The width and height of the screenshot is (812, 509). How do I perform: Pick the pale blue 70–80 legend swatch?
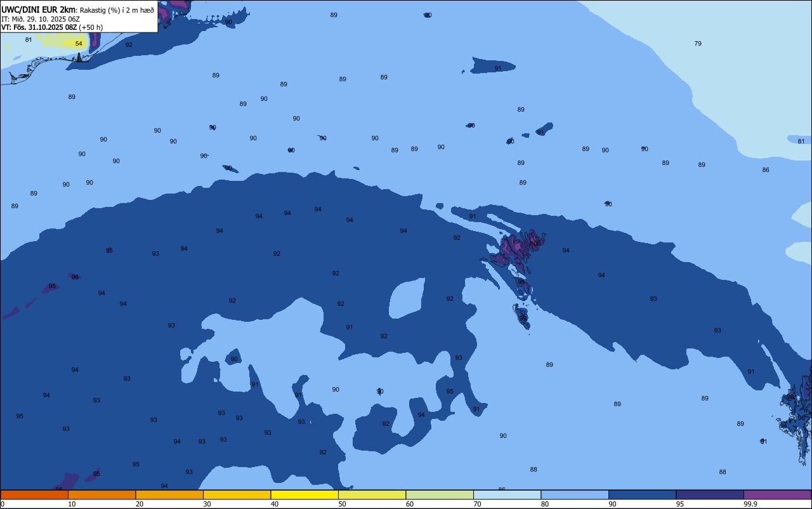[507, 494]
